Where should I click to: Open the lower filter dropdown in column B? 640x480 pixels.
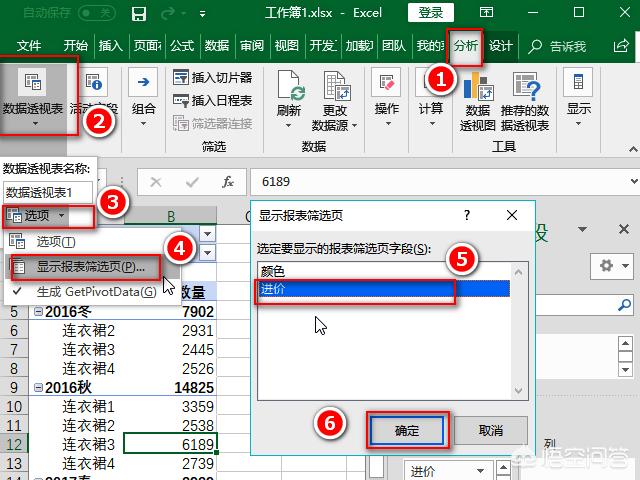207,253
